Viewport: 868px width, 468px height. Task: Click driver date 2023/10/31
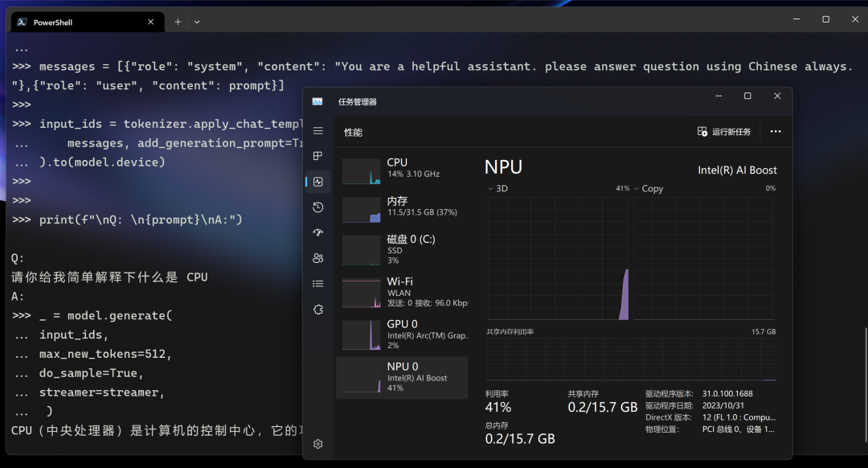(723, 405)
